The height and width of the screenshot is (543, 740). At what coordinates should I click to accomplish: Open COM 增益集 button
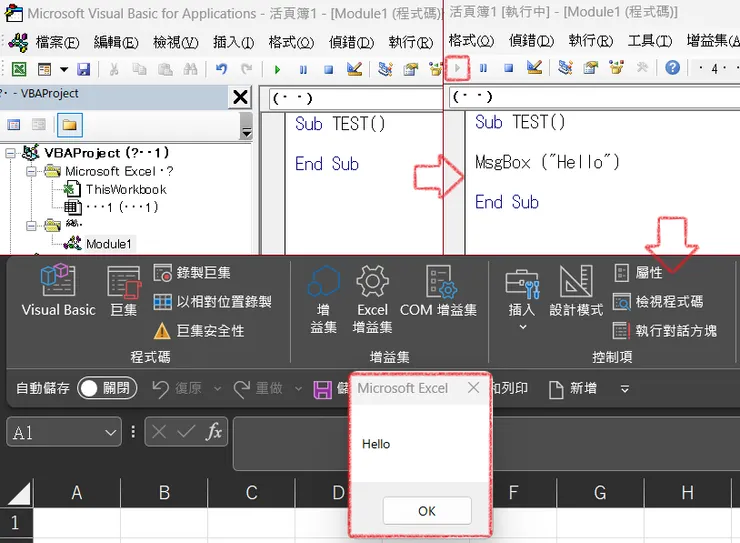[x=438, y=291]
